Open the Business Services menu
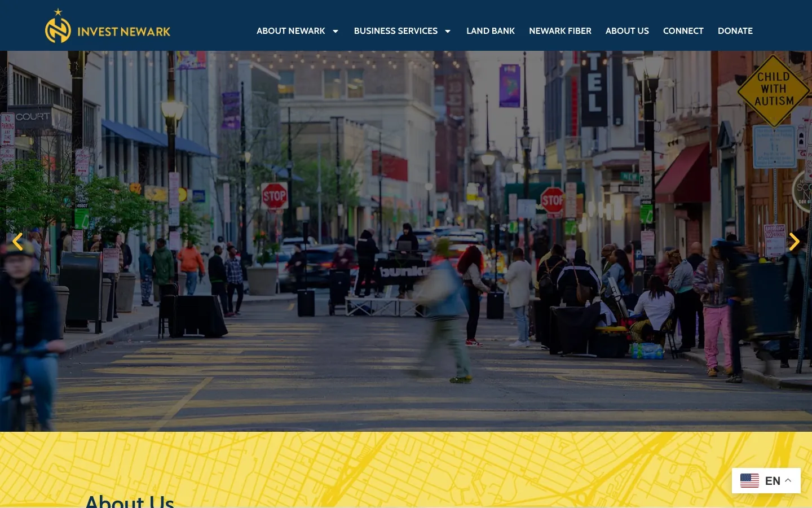 click(x=396, y=31)
